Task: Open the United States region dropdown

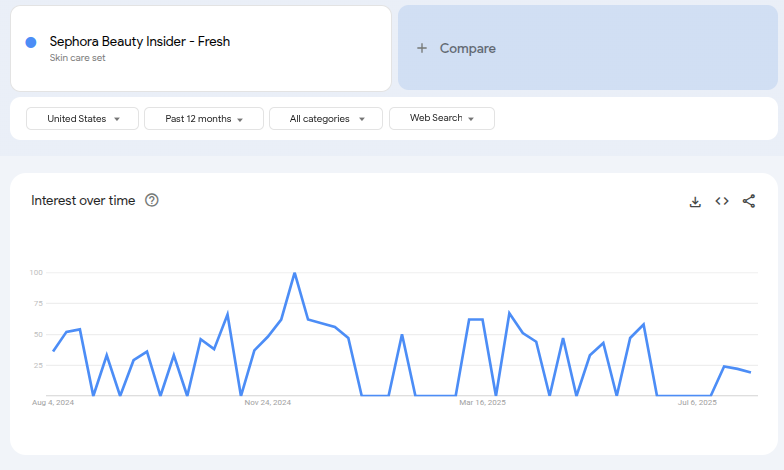Action: pyautogui.click(x=82, y=118)
